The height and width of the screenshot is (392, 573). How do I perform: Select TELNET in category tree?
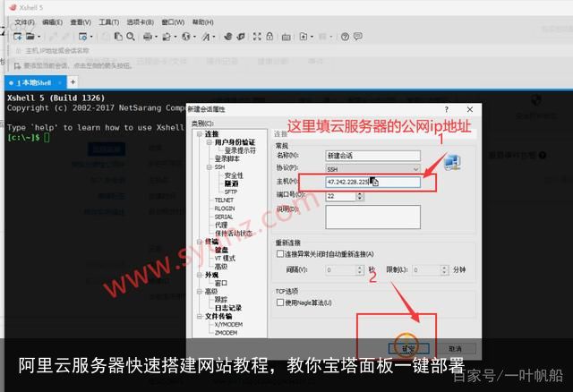click(224, 200)
